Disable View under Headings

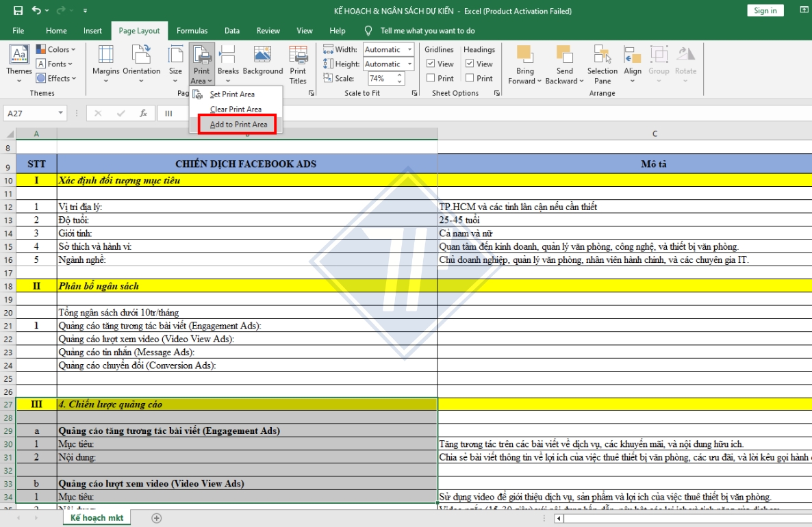[469, 63]
